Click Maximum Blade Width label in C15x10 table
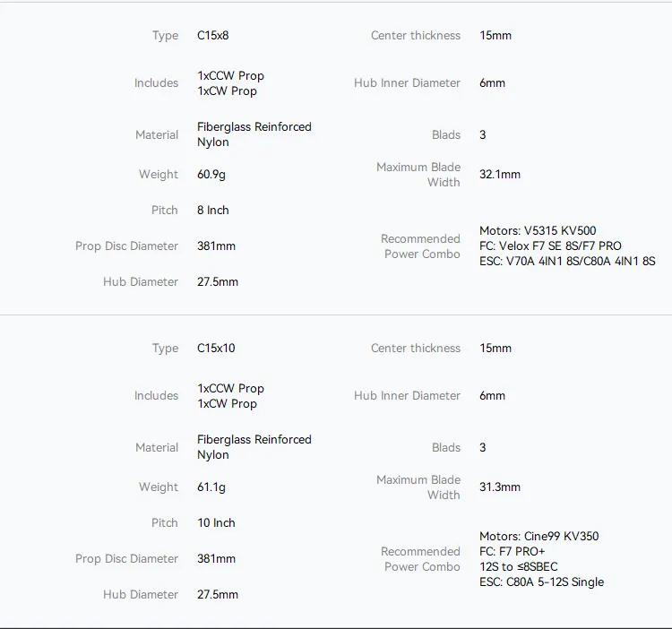 pos(418,487)
